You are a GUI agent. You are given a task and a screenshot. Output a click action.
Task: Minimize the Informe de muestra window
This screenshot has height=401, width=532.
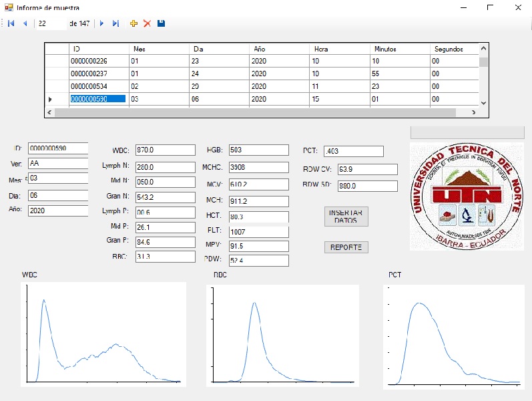[x=463, y=7]
